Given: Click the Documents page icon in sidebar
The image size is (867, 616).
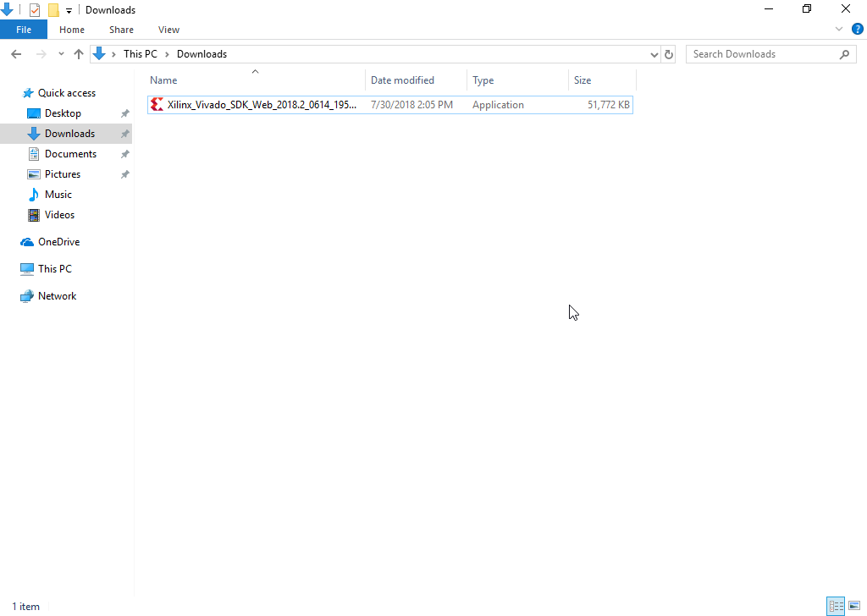Looking at the screenshot, I should pyautogui.click(x=34, y=154).
